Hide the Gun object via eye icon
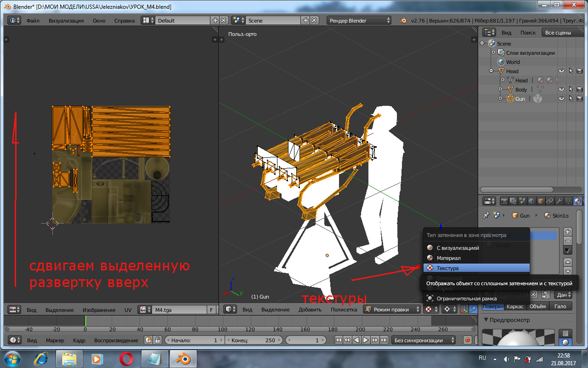588x368 pixels. (x=561, y=99)
